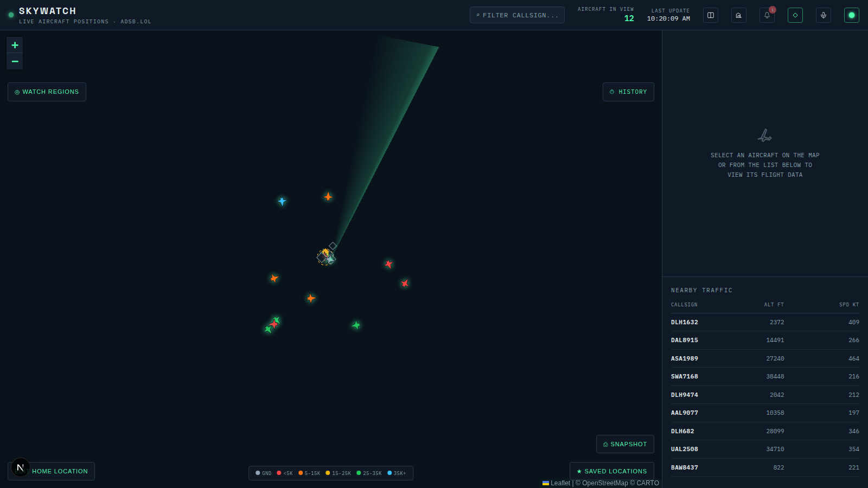Select BAW8437 in nearby traffic list

(x=765, y=467)
